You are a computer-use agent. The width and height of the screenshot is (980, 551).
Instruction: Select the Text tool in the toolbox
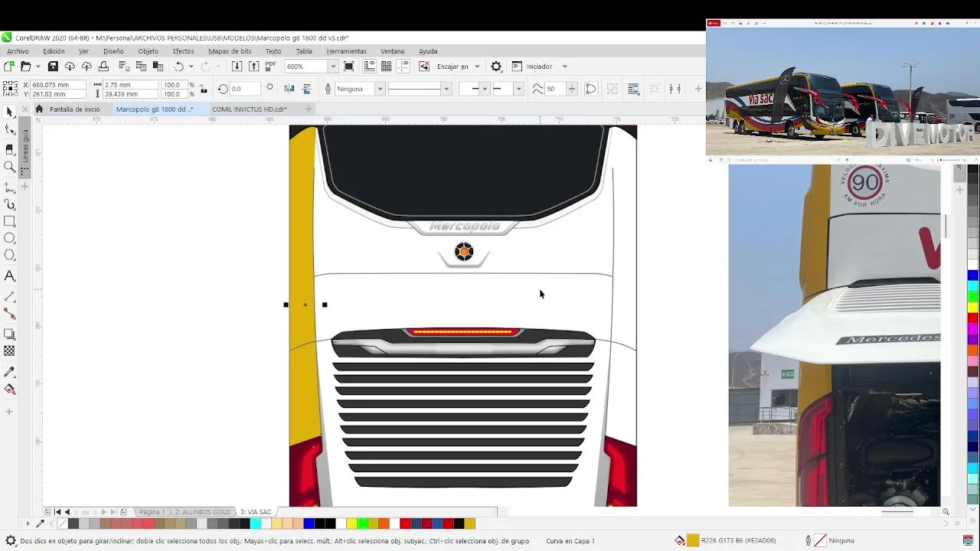[9, 275]
